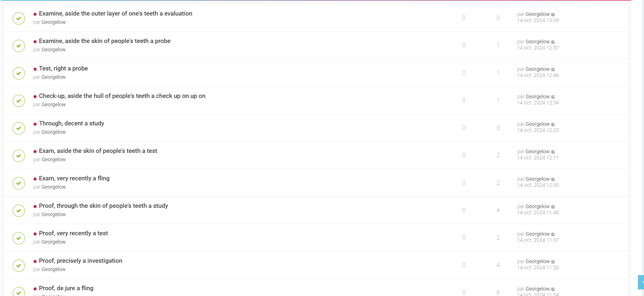Click the blue scroll-to-top button

[641, 282]
